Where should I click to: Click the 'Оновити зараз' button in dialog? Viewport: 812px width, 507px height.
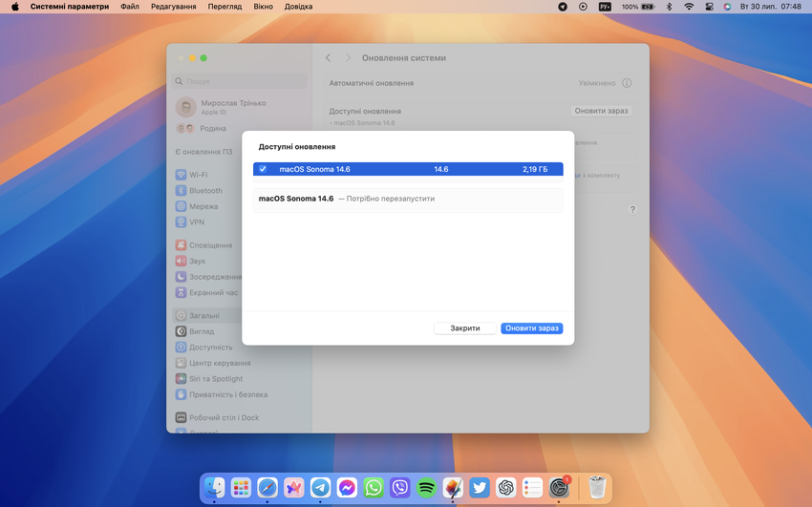[531, 328]
